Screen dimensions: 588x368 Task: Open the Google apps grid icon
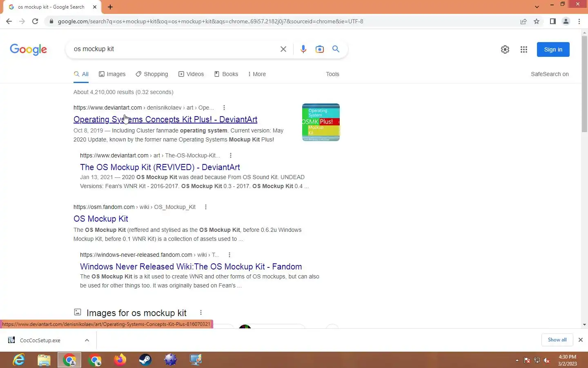pyautogui.click(x=524, y=49)
